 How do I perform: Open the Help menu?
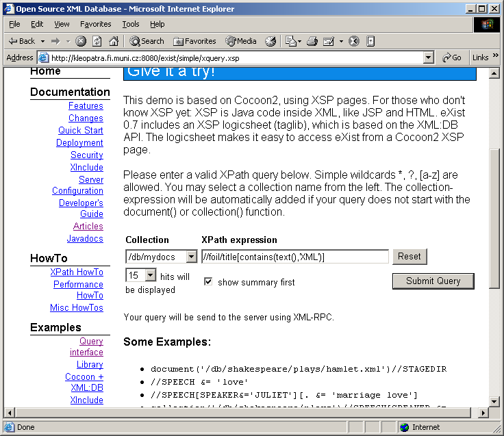[157, 24]
